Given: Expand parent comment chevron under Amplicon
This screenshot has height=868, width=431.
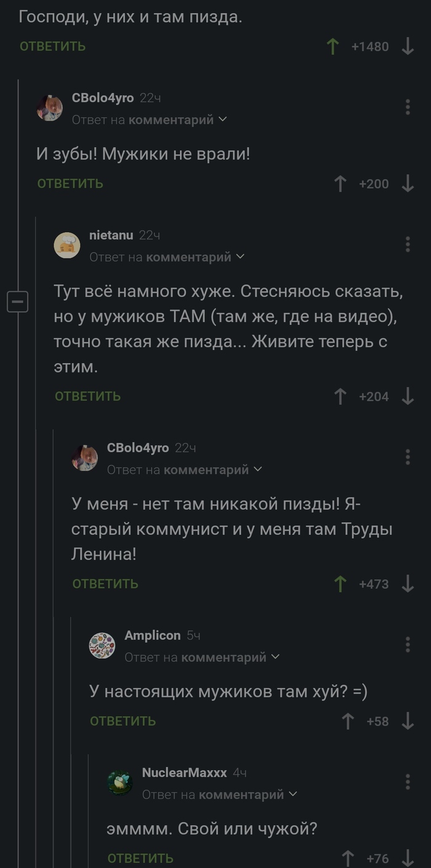Looking at the screenshot, I should (276, 657).
